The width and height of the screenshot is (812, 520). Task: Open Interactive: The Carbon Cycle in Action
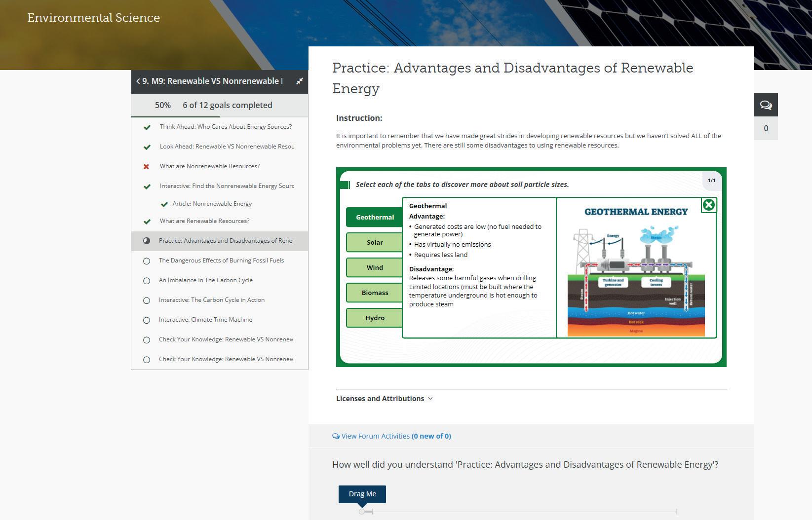pyautogui.click(x=212, y=300)
